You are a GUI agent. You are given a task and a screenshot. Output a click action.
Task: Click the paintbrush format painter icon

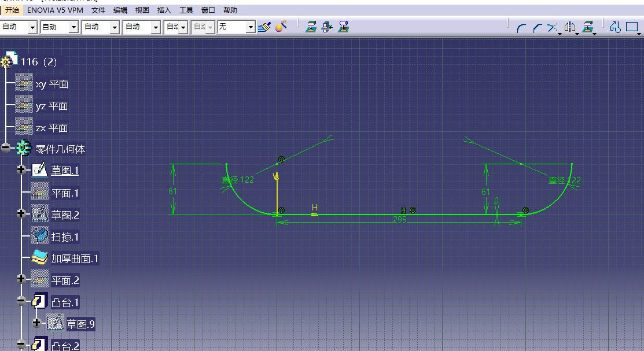(264, 27)
